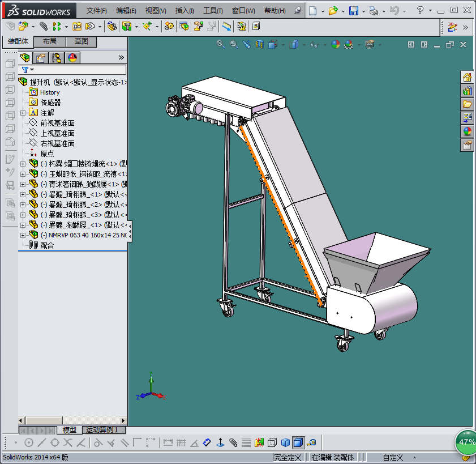Switch to the 布局 tab
The height and width of the screenshot is (464, 476).
[x=50, y=41]
